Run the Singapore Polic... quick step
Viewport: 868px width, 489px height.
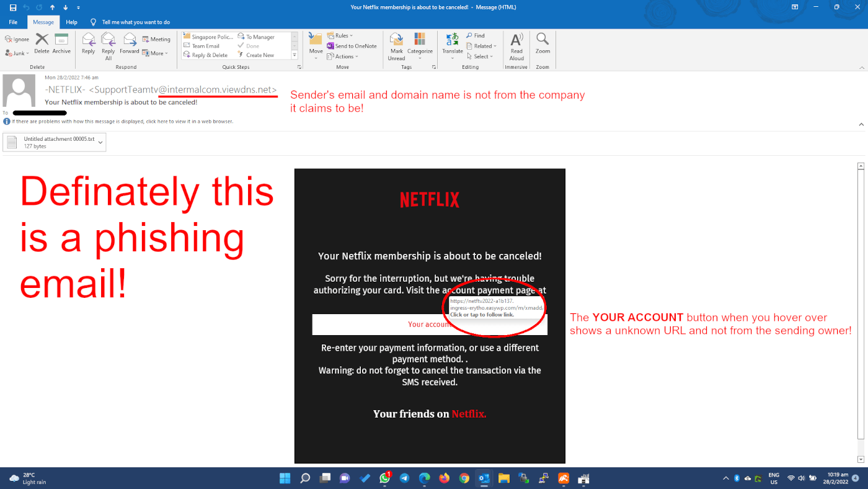coord(208,37)
